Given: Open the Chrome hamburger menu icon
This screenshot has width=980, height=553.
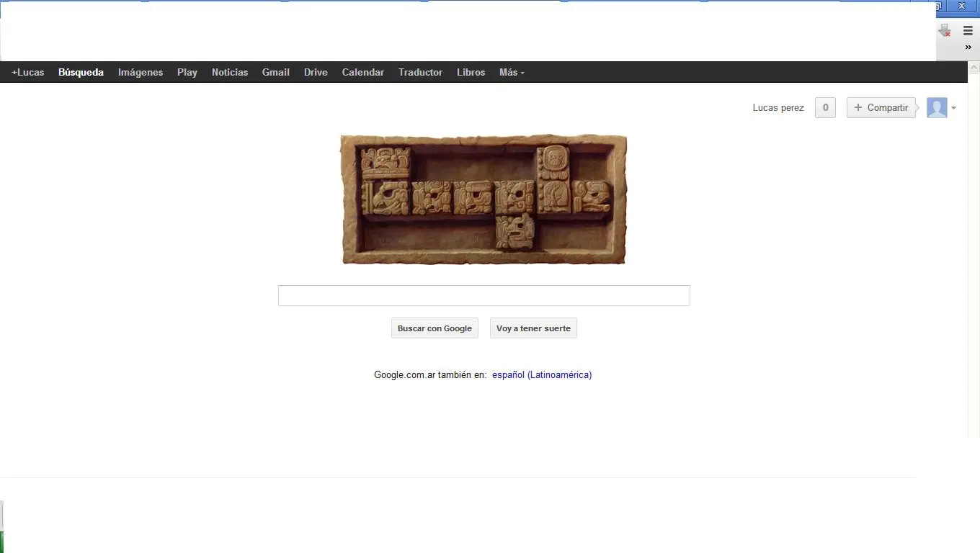Looking at the screenshot, I should (x=968, y=31).
